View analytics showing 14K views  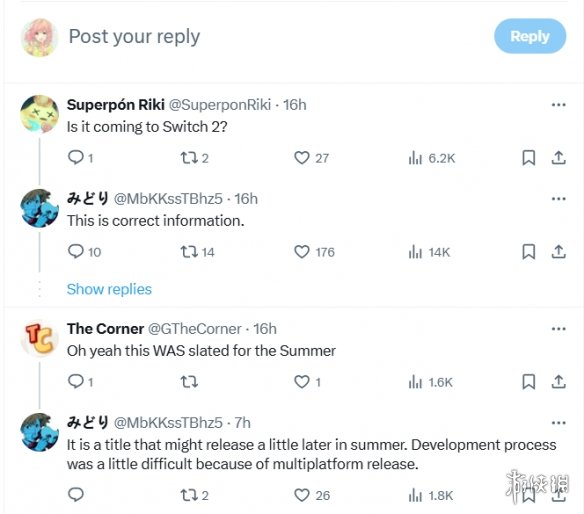coord(429,252)
